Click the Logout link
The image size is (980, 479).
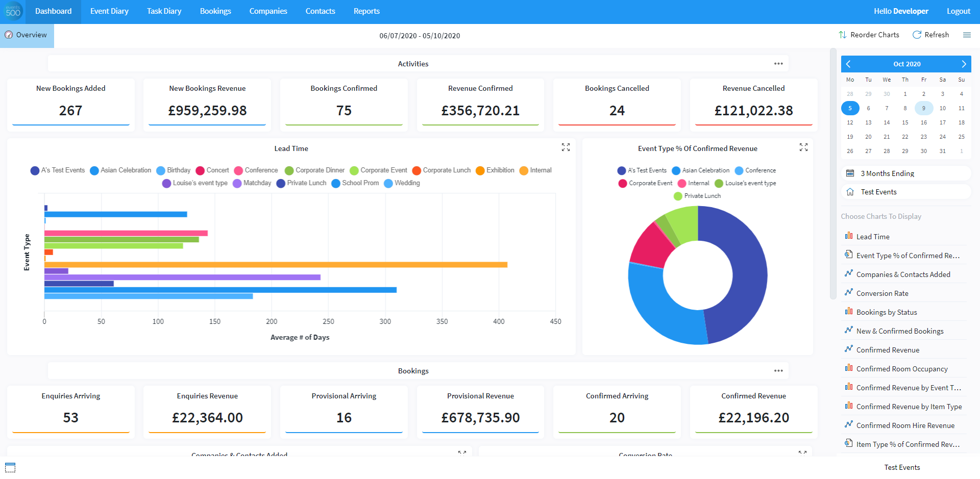click(x=959, y=11)
